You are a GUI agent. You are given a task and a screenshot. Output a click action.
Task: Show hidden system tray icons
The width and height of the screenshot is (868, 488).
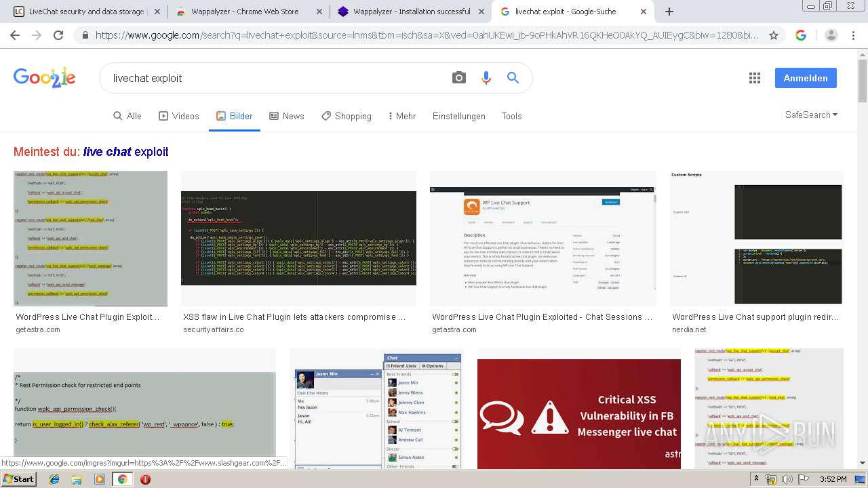click(757, 479)
